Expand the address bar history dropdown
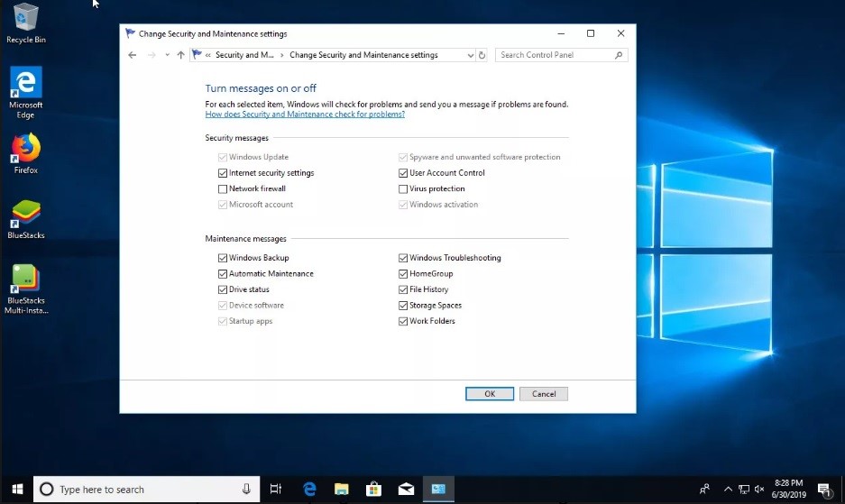845x504 pixels. [470, 55]
